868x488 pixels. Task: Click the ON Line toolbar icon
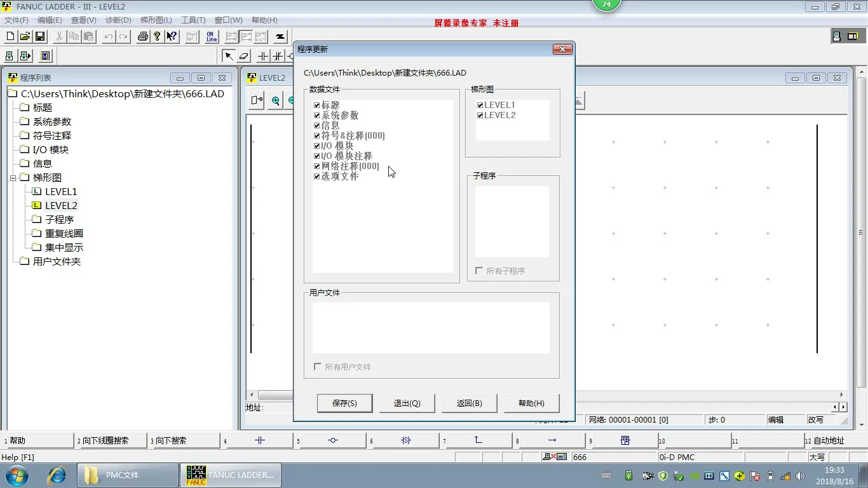212,36
